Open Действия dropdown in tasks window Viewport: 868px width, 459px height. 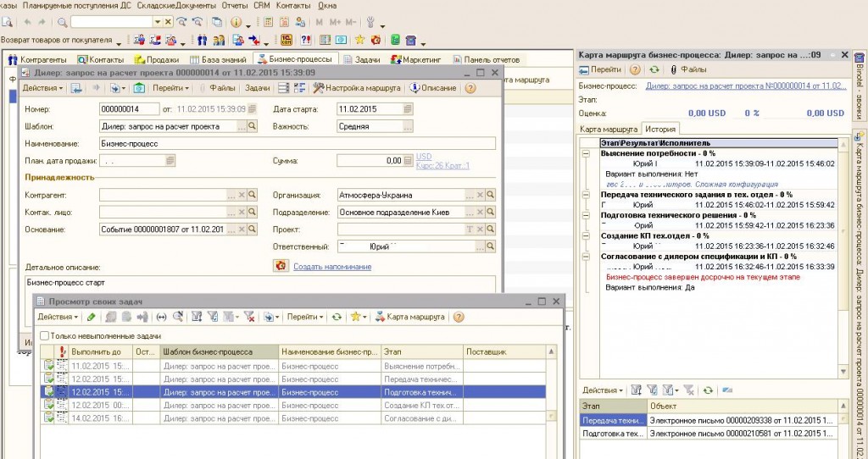coord(58,317)
